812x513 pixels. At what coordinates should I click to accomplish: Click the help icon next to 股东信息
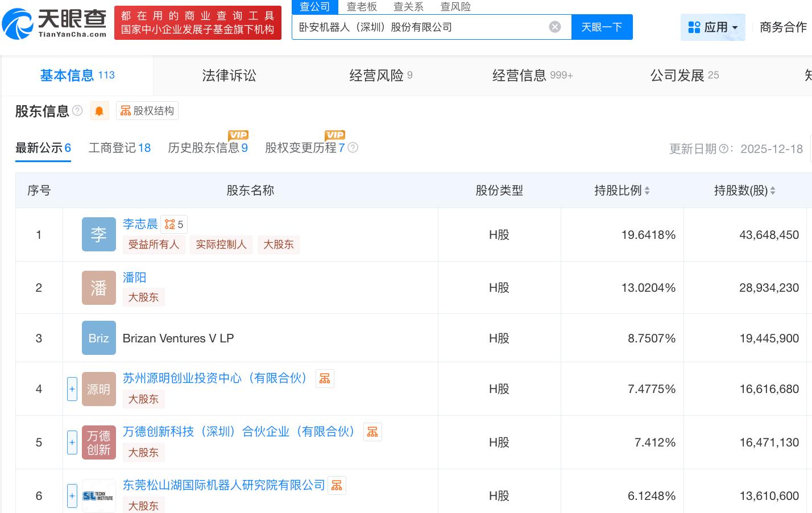[x=77, y=110]
